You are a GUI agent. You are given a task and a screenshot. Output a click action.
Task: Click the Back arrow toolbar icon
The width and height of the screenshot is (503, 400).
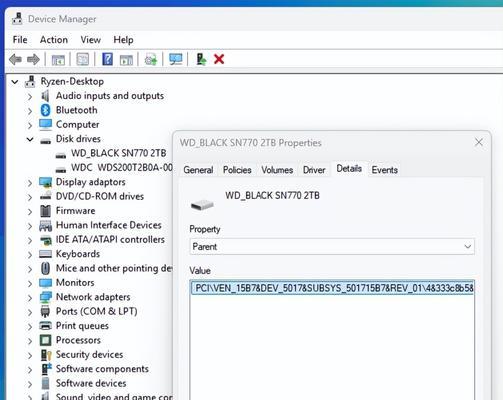15,60
